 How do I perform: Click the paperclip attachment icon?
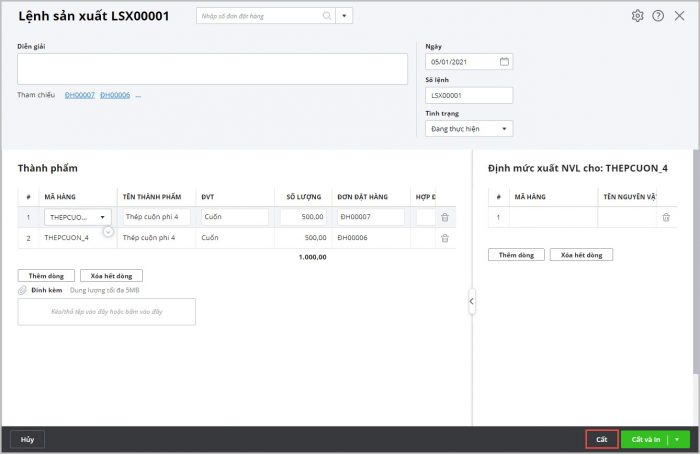22,290
